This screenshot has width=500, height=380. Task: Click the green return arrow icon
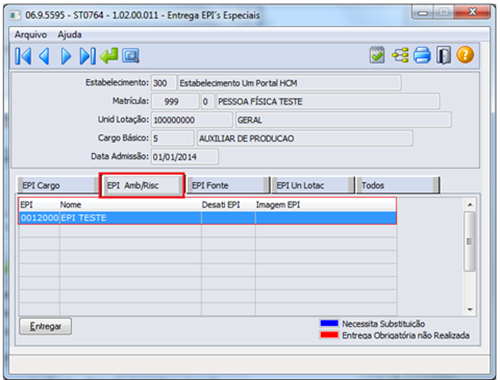tap(109, 55)
